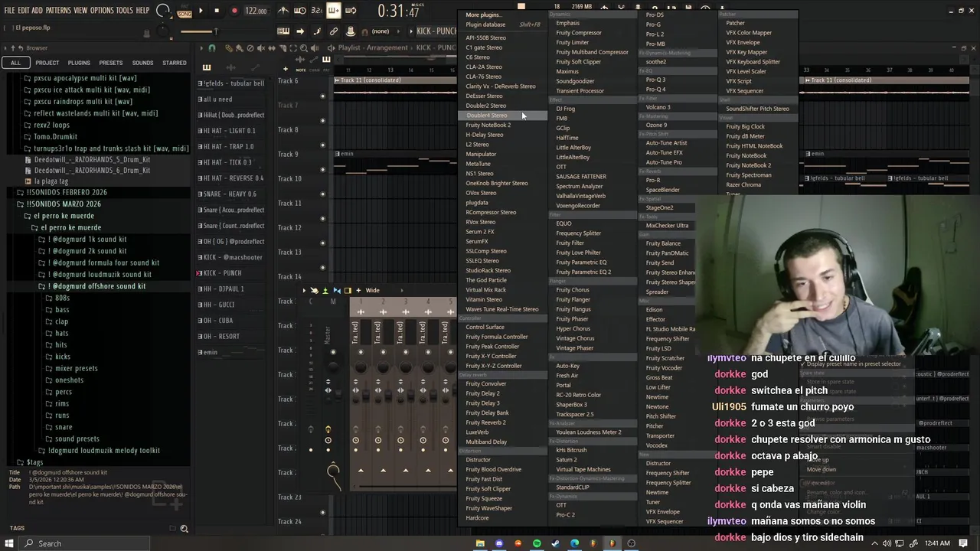Click the overdub/loop record icon in toolbar
Image resolution: width=980 pixels, height=551 pixels.
coord(351,11)
